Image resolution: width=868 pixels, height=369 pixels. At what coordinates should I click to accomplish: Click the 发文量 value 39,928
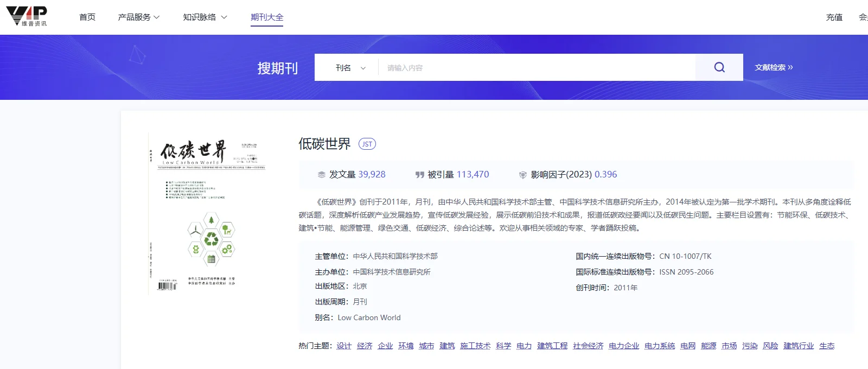click(x=372, y=174)
